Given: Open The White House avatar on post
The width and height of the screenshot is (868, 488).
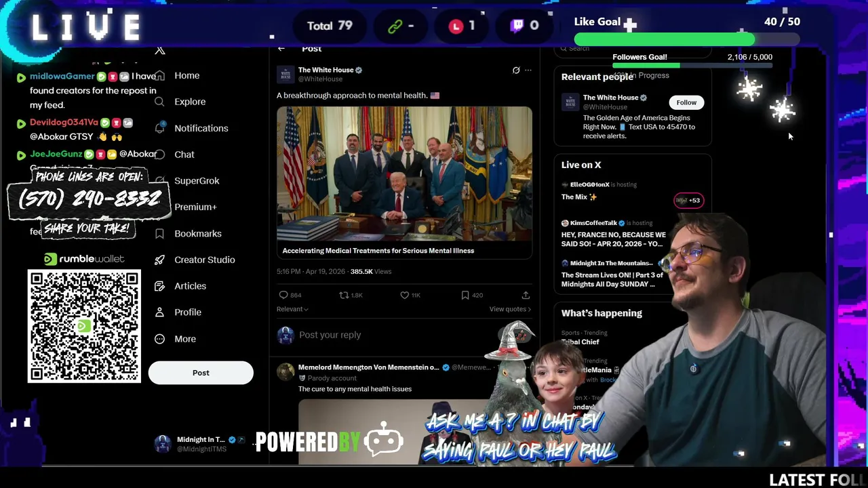Looking at the screenshot, I should click(x=285, y=74).
